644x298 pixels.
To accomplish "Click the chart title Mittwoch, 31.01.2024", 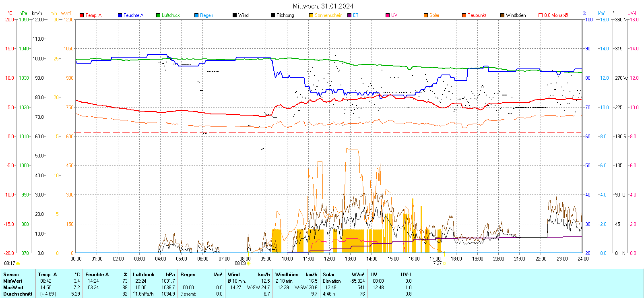I will pos(323,6).
